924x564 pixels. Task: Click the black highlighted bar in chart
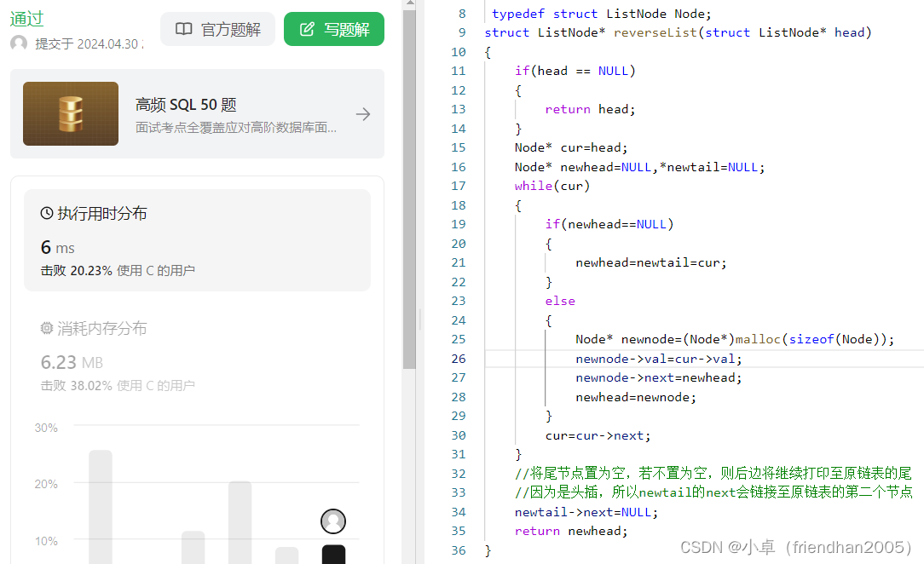333,555
